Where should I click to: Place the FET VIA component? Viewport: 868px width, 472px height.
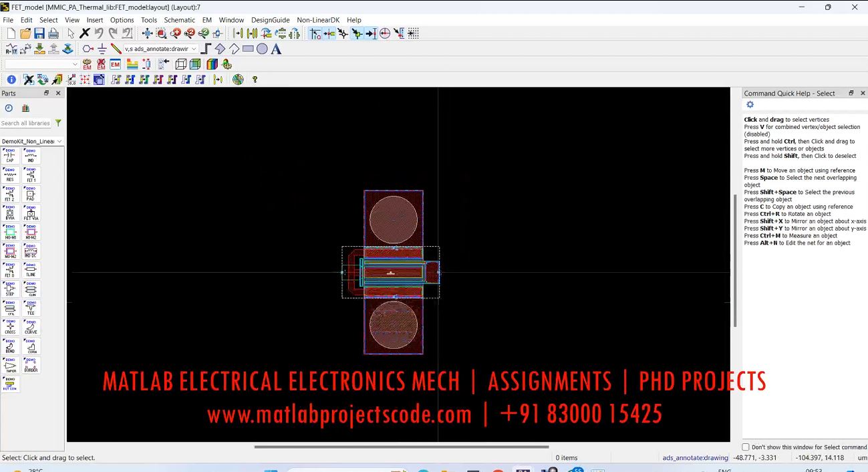click(x=31, y=213)
